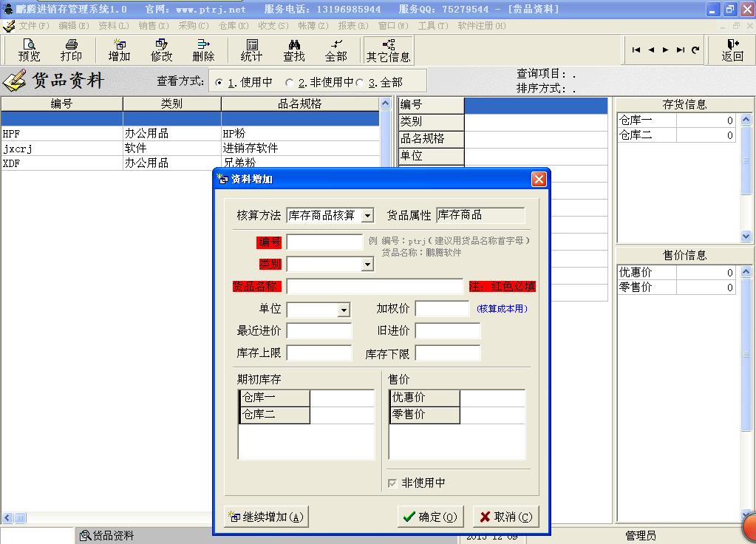
Task: Click the 修改 modify toolbar icon
Action: (161, 50)
